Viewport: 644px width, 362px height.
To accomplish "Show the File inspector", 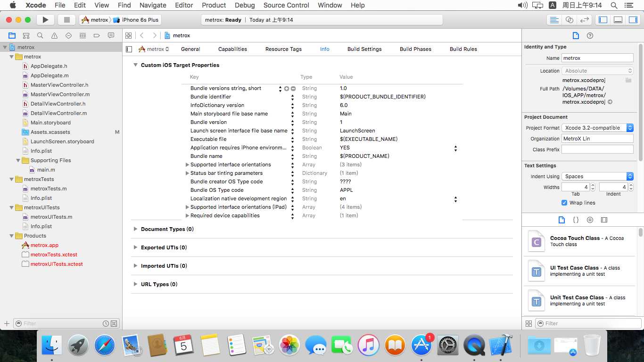I will tap(576, 35).
